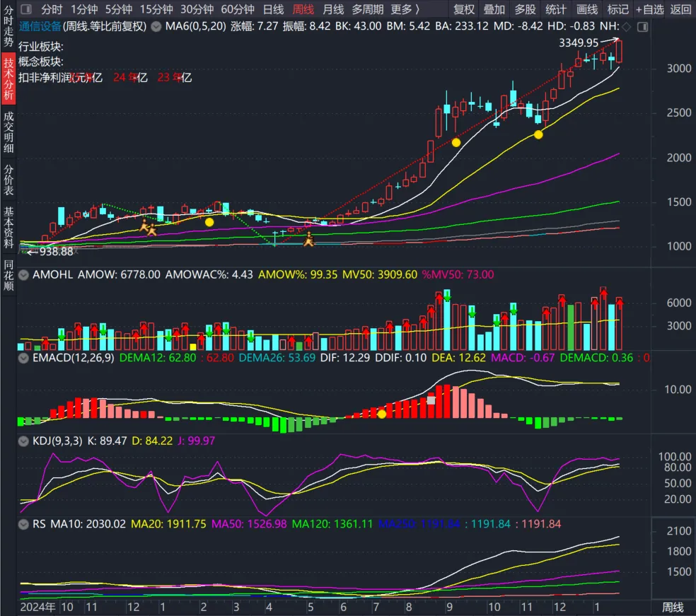Image resolution: width=696 pixels, height=616 pixels.
Task: Open the 画线 drawing tools
Action: pos(587,9)
